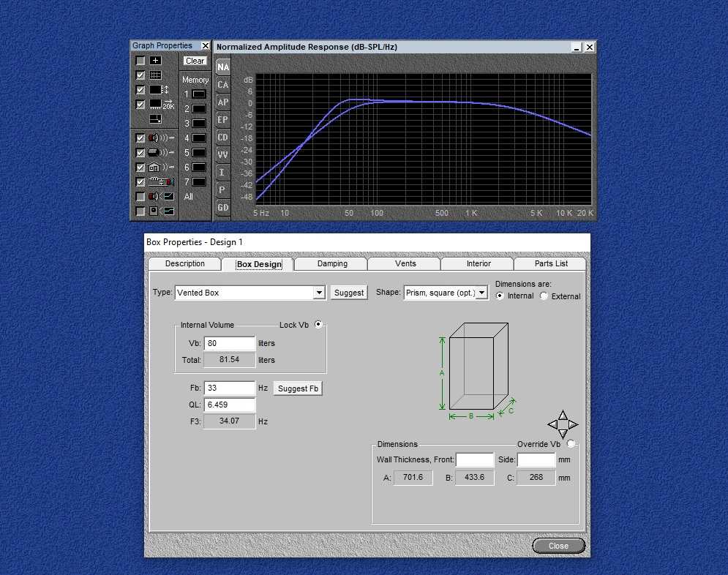
Task: Select the Lock Vb radio button
Action: pyautogui.click(x=318, y=324)
